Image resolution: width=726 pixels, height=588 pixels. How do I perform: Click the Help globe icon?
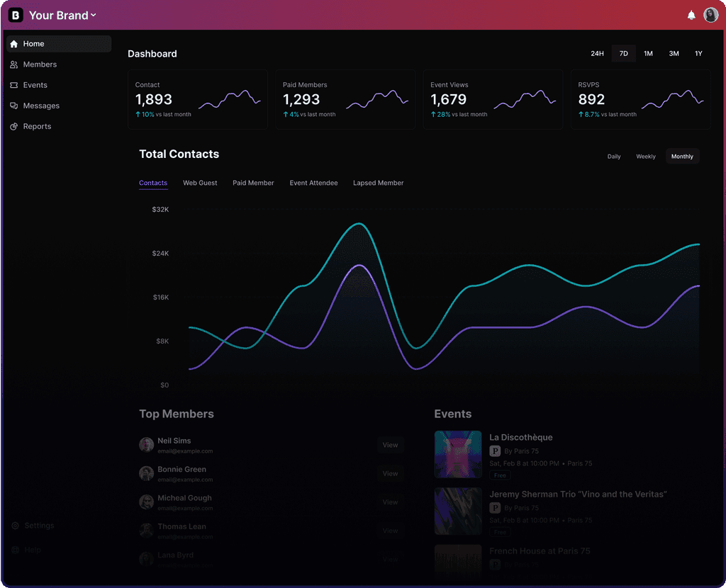pos(16,550)
